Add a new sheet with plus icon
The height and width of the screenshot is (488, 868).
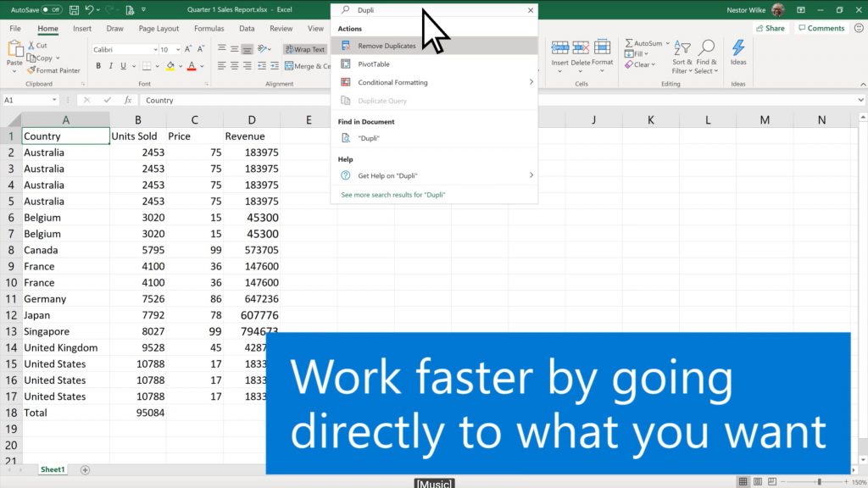click(x=85, y=469)
